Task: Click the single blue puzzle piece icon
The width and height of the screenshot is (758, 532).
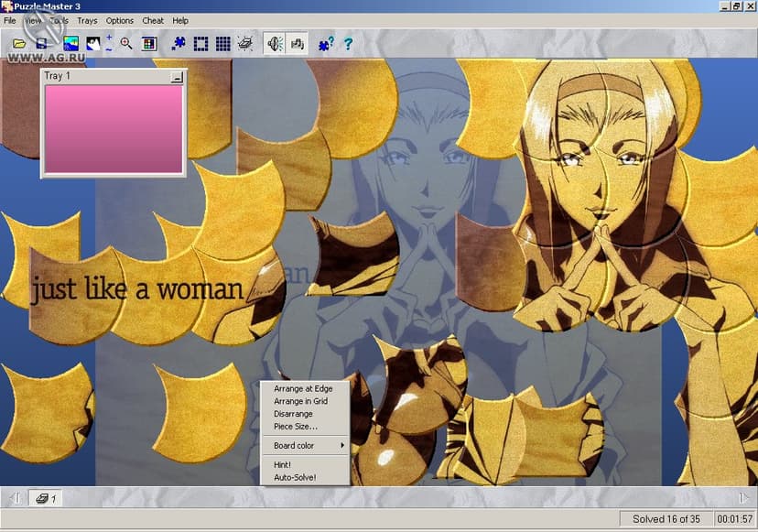Action: pyautogui.click(x=179, y=44)
